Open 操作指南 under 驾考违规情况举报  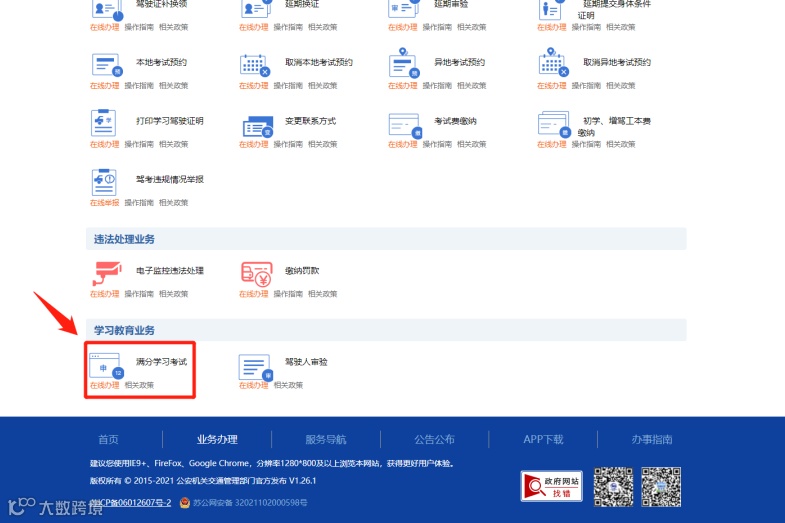click(x=139, y=203)
